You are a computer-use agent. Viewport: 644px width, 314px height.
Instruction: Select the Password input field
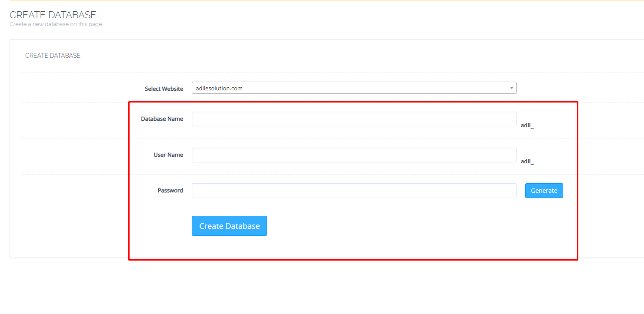point(354,191)
